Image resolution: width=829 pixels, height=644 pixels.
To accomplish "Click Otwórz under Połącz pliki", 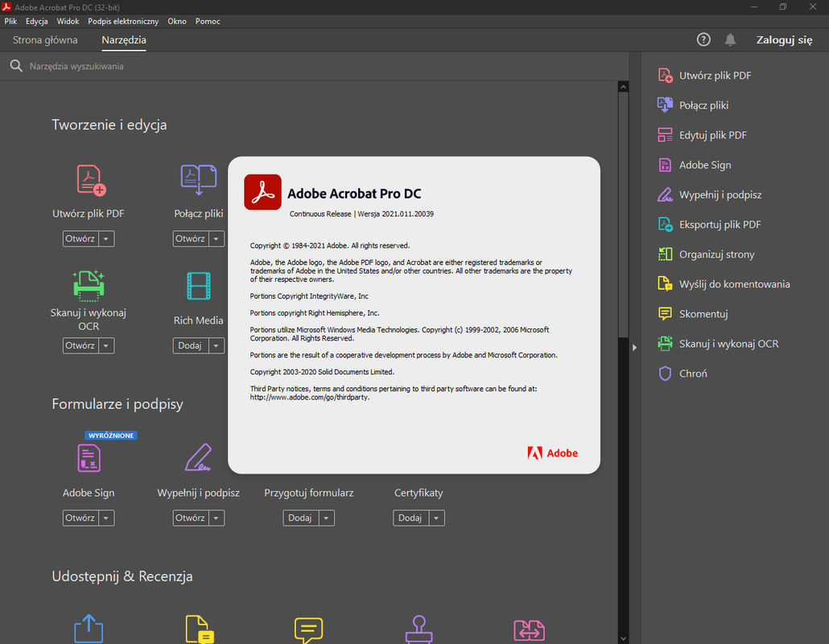I will (x=190, y=239).
